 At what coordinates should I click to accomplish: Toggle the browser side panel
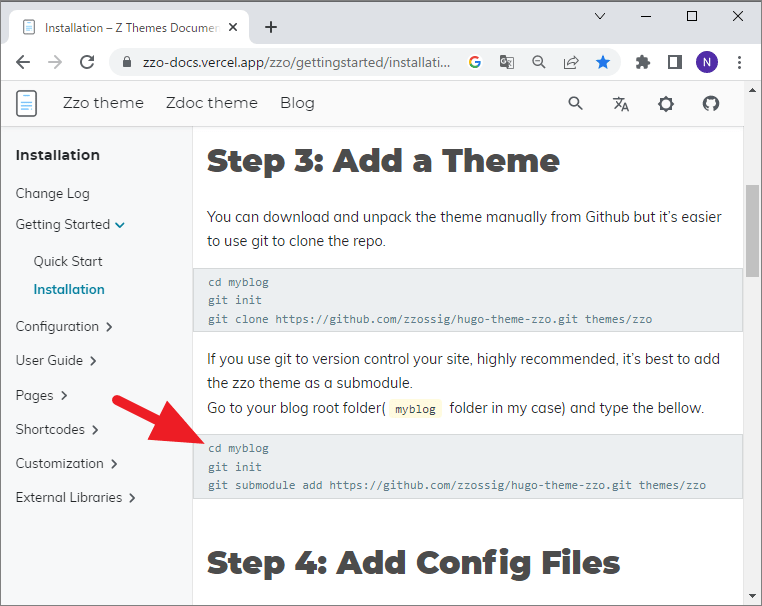point(675,62)
